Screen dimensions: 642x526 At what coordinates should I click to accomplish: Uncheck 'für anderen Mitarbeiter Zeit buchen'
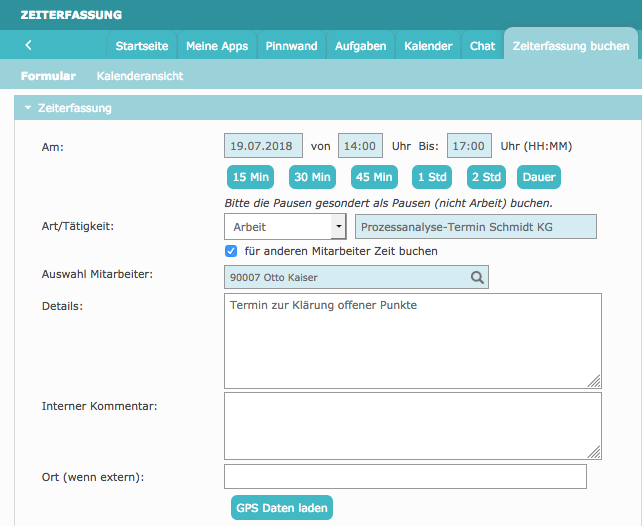(x=232, y=251)
